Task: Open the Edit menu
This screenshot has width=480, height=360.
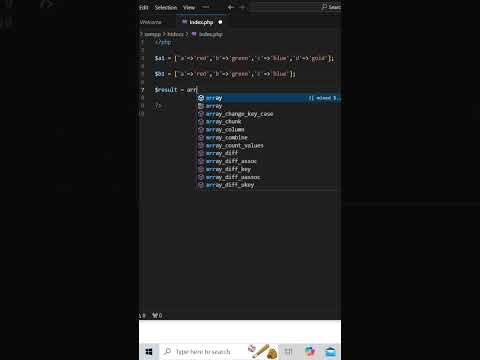Action: [x=144, y=7]
